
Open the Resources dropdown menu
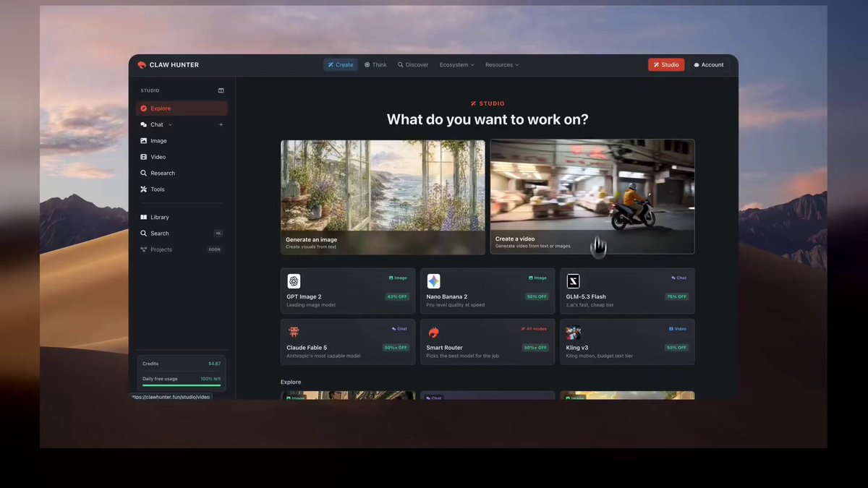pyautogui.click(x=502, y=65)
